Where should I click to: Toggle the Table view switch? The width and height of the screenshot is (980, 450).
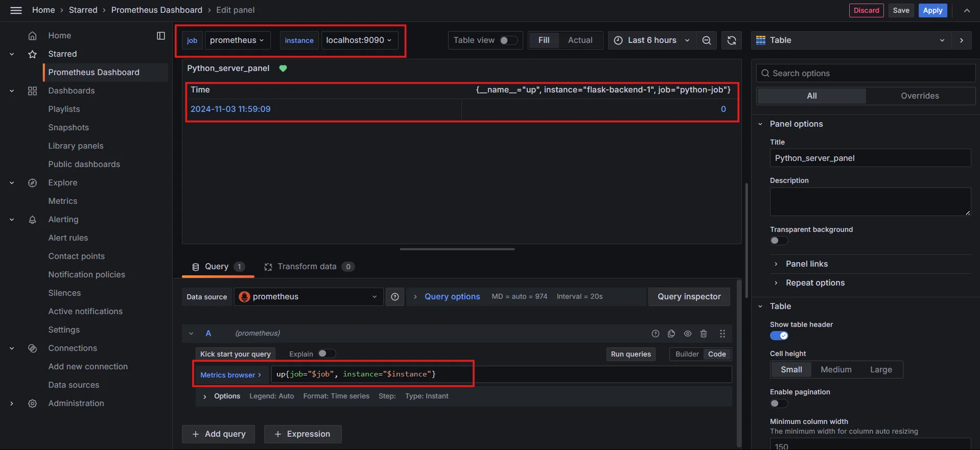508,40
